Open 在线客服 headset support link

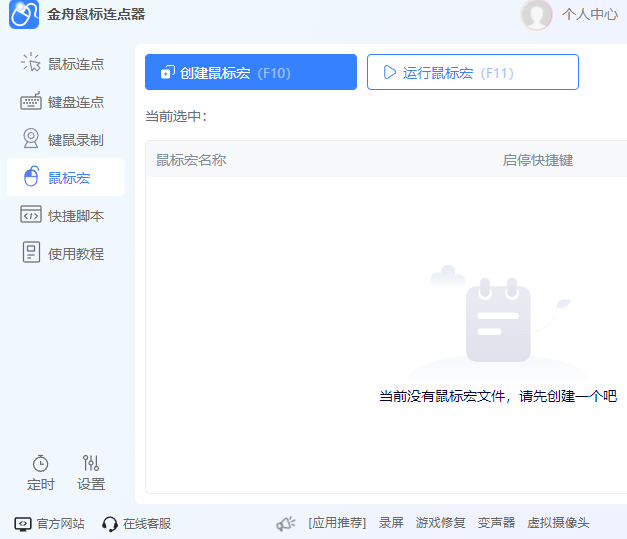137,523
